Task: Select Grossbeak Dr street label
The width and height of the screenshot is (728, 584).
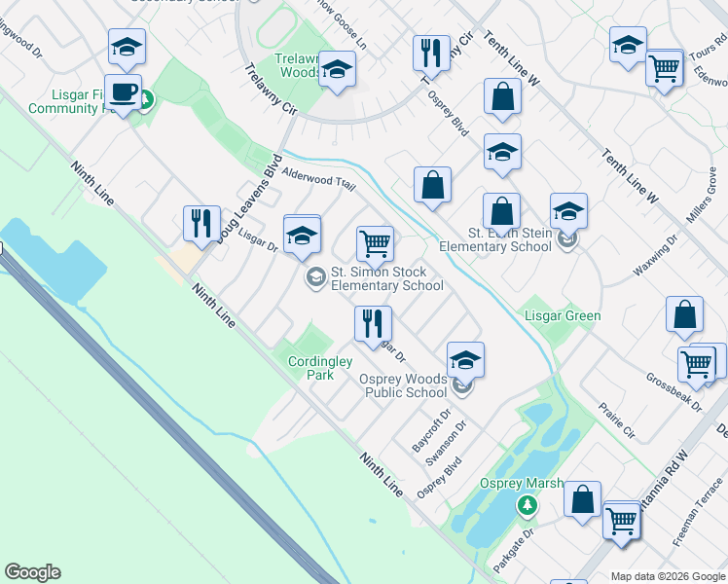Action: point(674,392)
